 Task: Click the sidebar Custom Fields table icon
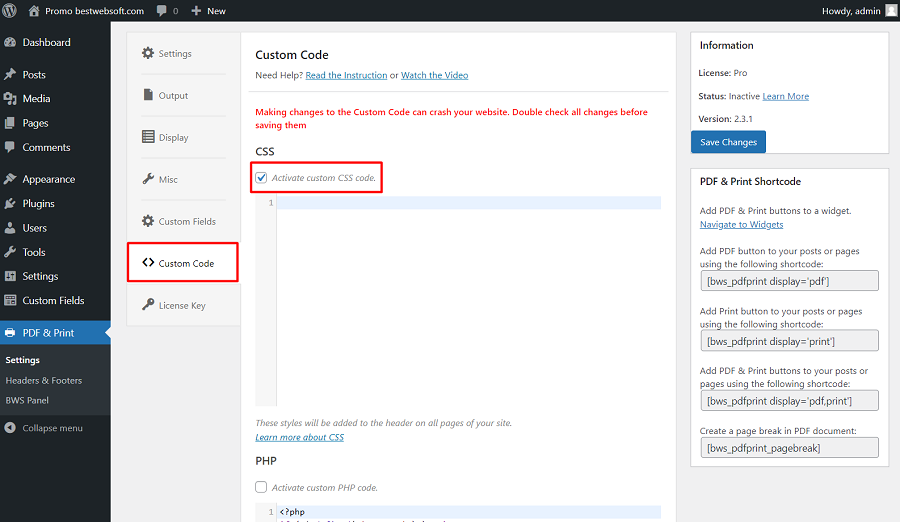(x=10, y=300)
